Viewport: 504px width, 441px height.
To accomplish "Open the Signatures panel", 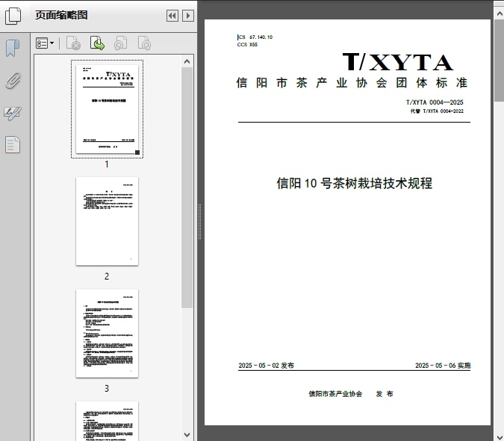I will click(x=13, y=113).
